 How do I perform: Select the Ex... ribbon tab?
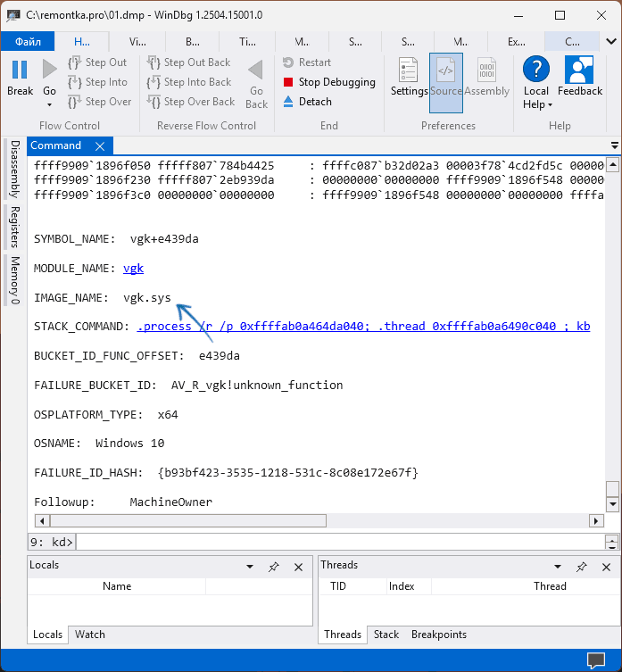point(517,42)
